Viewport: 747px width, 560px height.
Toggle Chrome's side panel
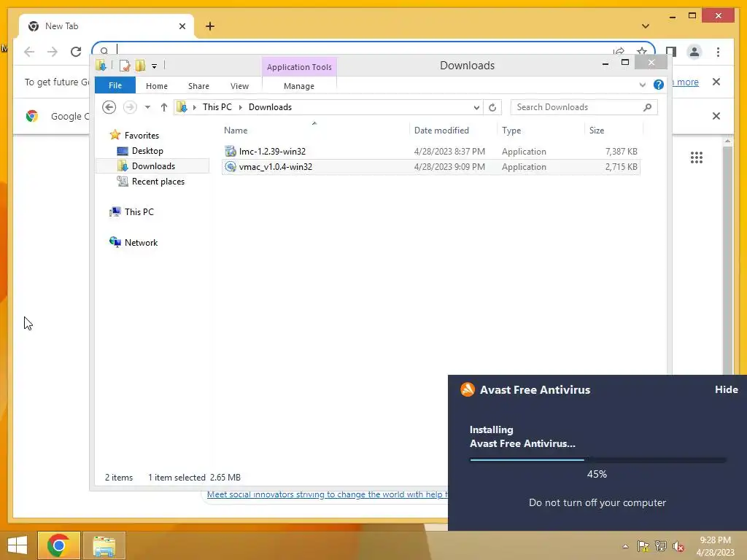(x=671, y=52)
